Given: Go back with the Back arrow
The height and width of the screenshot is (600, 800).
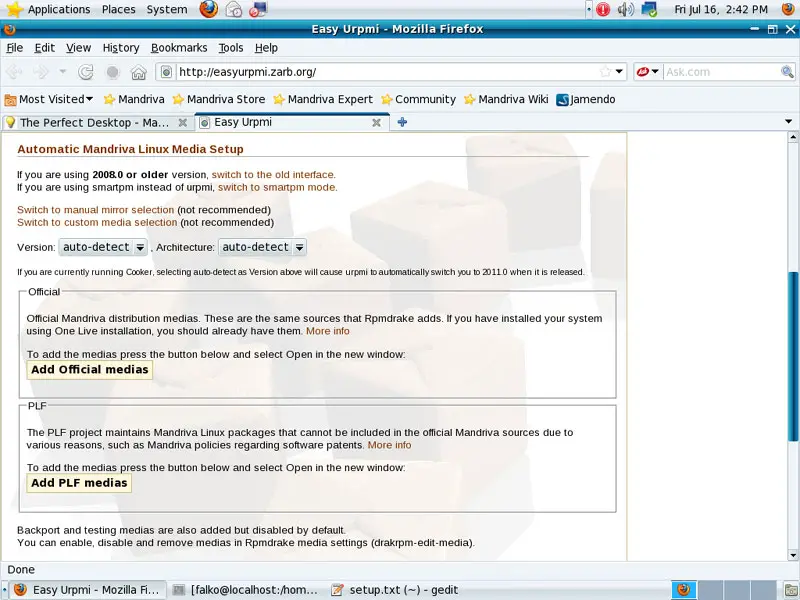Looking at the screenshot, I should tap(14, 72).
